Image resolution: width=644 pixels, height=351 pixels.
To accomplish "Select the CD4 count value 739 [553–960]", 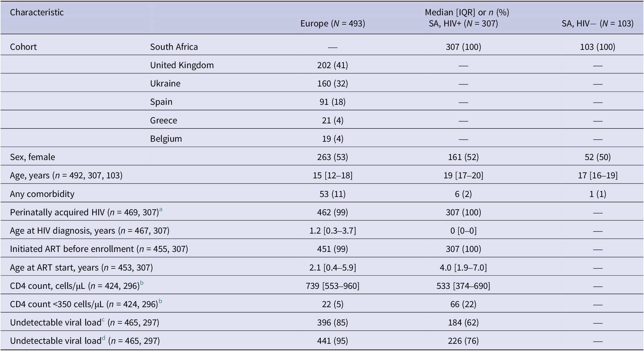I will click(333, 286).
